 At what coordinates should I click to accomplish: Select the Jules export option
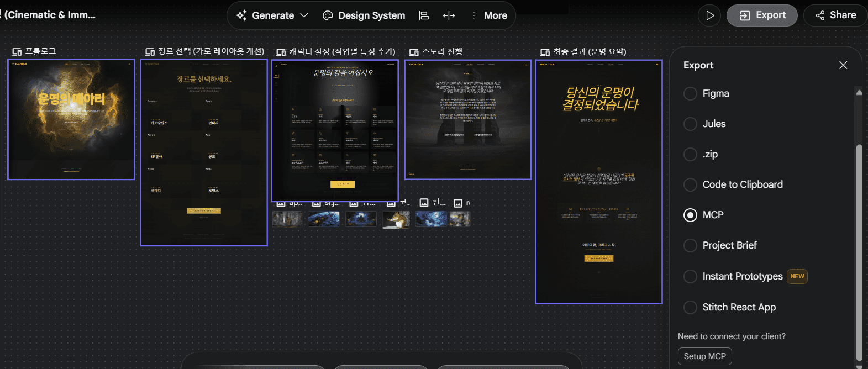pos(690,124)
